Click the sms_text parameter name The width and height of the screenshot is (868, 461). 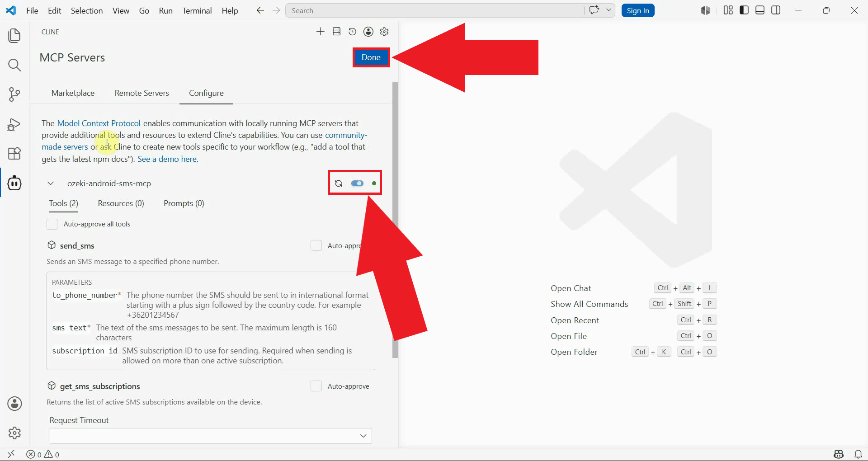pos(69,328)
